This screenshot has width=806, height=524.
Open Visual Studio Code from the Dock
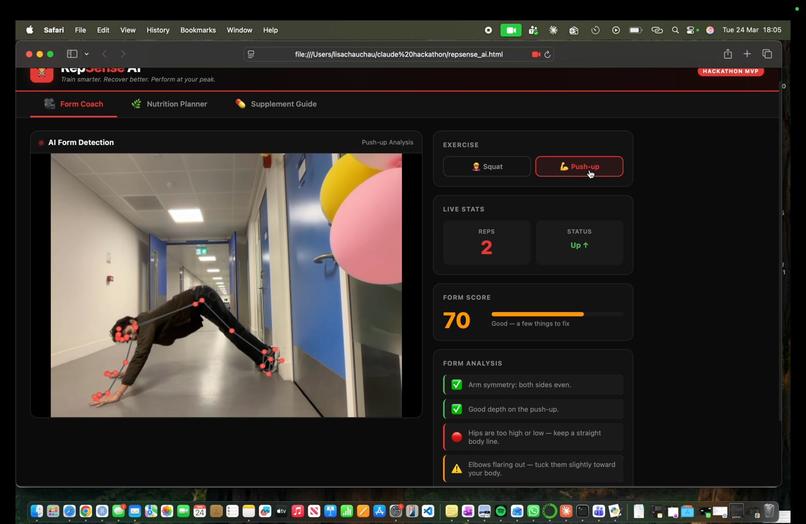click(x=428, y=511)
